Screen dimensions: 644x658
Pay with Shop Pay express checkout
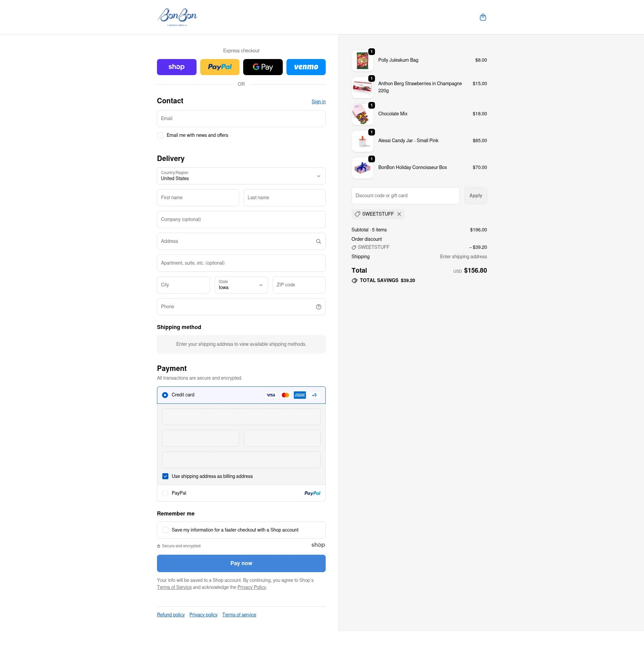point(176,67)
